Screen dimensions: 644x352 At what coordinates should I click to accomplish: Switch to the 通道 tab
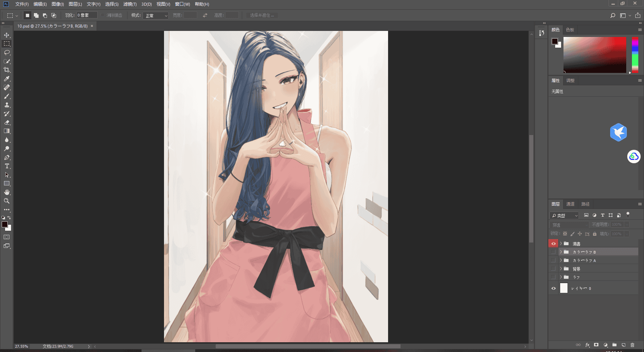coord(570,204)
